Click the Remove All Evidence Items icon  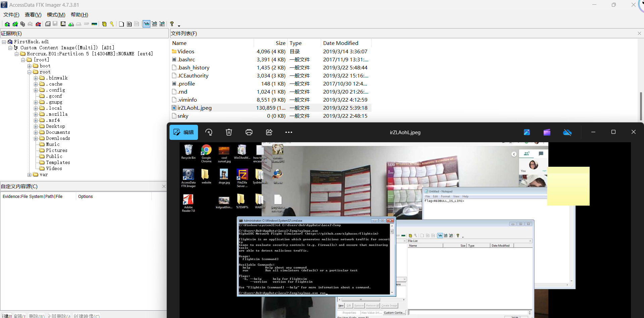[38, 24]
